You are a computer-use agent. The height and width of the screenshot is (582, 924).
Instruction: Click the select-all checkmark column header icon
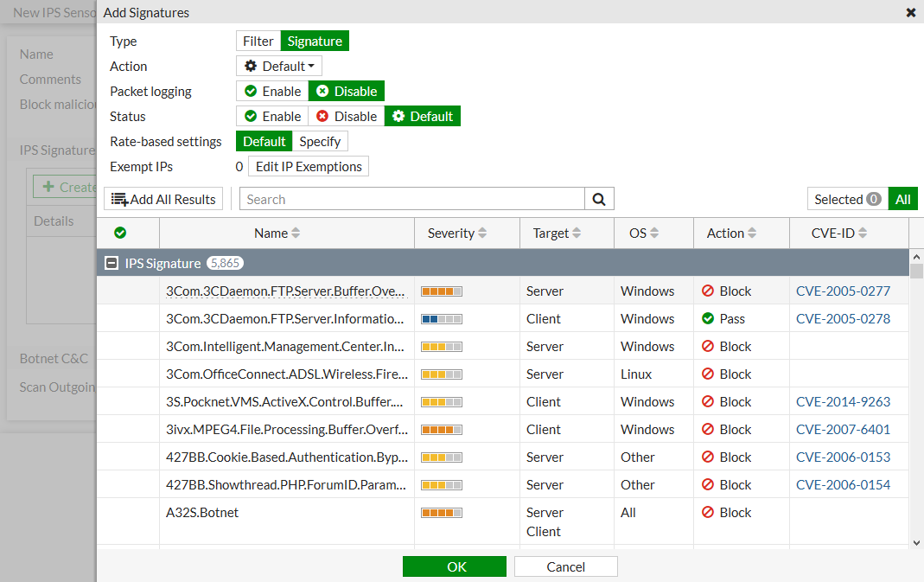(x=120, y=233)
